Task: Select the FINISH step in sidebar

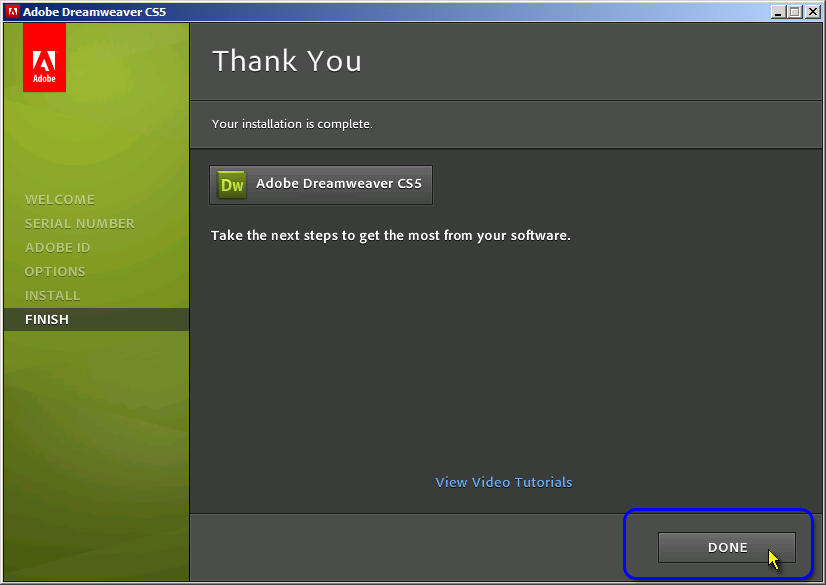Action: pos(96,320)
